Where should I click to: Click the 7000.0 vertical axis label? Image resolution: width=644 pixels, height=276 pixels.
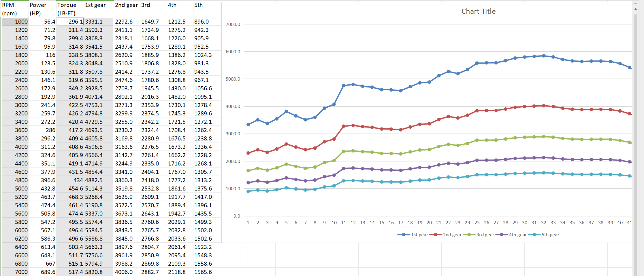pyautogui.click(x=233, y=24)
